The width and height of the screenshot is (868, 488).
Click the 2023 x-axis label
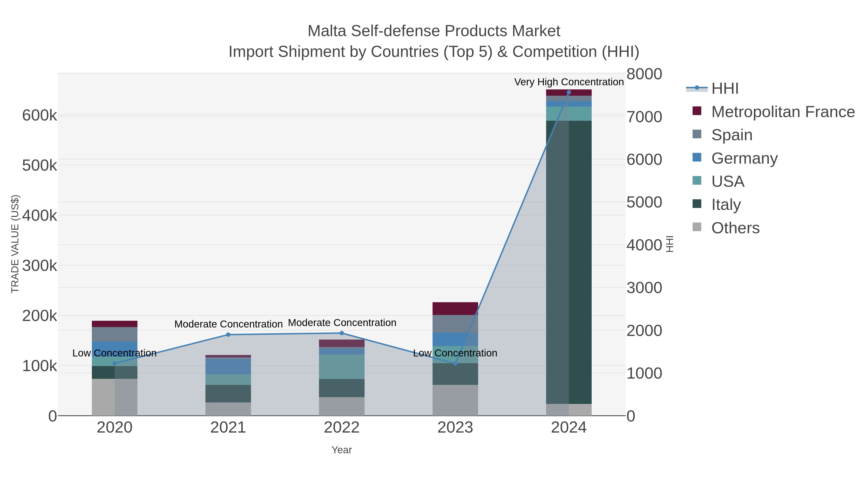[x=455, y=428]
